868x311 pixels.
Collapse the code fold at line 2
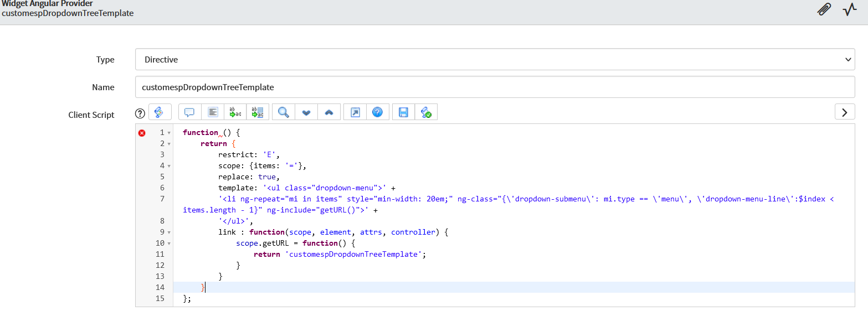tap(169, 144)
